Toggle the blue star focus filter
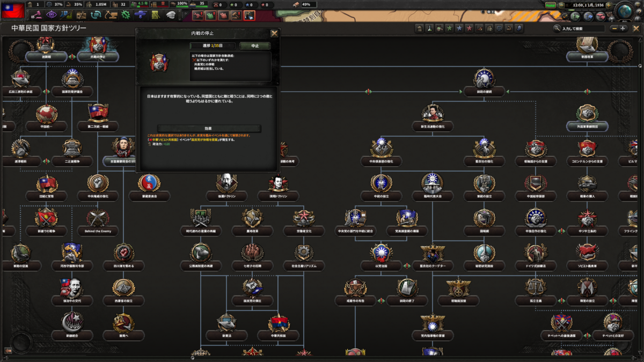The image size is (644, 362). (459, 28)
